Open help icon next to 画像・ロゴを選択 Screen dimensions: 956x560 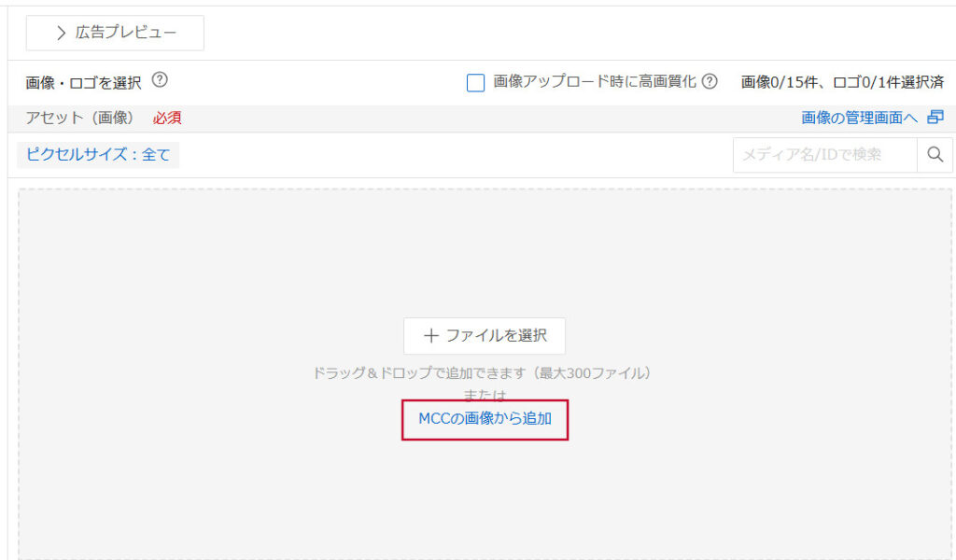160,80
